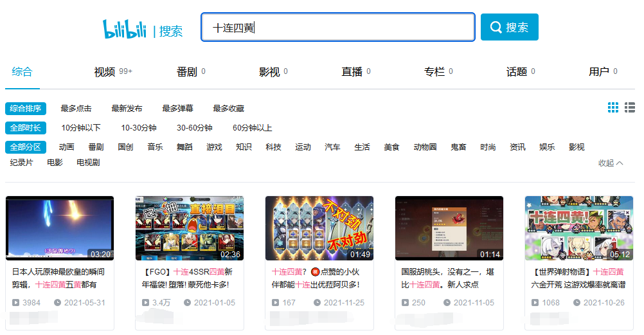The image size is (644, 335).
Task: Sort by 最多弹幕
Action: coord(178,109)
